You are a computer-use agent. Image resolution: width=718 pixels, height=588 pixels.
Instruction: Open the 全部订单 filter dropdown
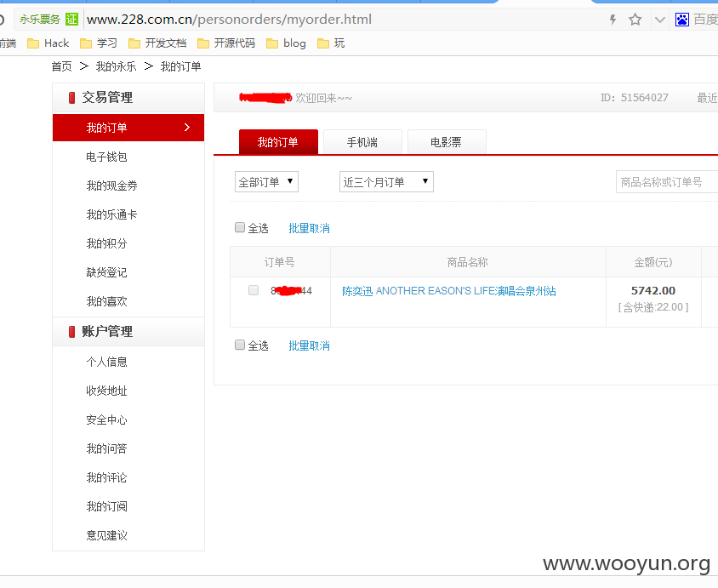point(266,182)
